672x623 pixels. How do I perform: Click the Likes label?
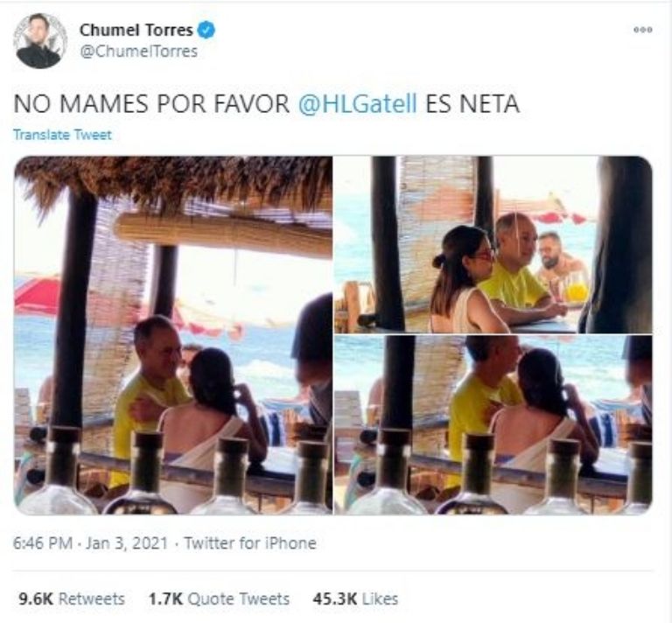click(x=380, y=598)
